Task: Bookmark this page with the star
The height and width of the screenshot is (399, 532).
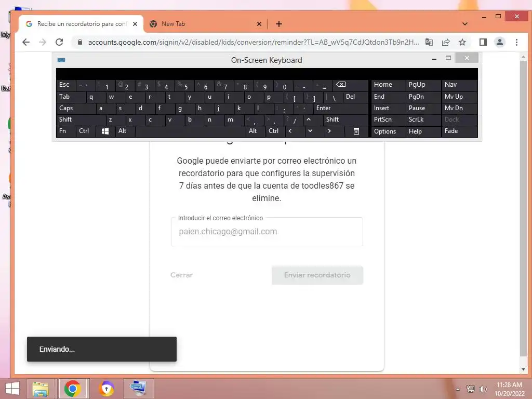Action: click(x=462, y=42)
